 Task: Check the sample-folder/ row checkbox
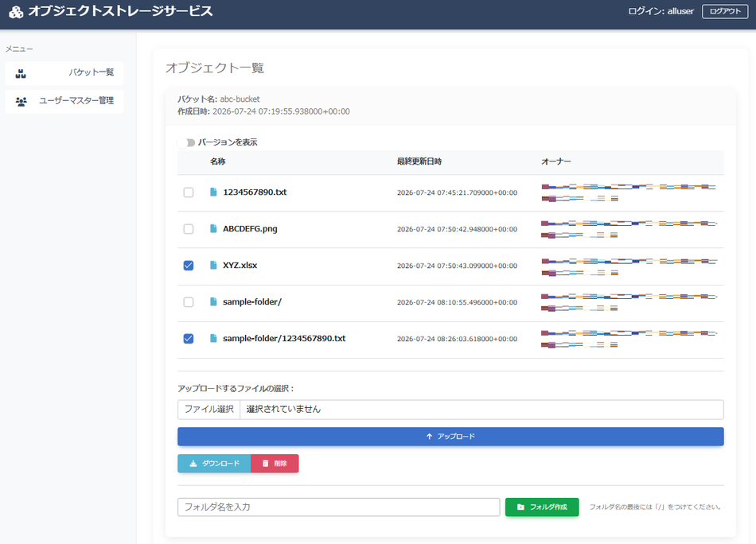[189, 302]
